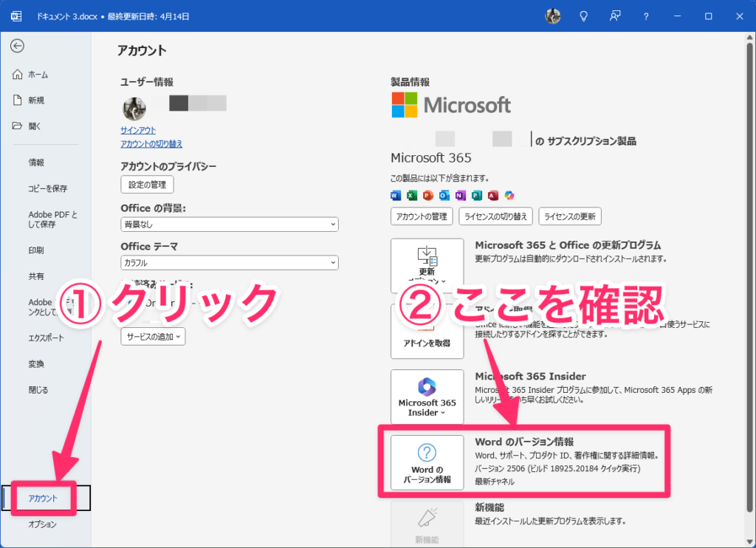Select アカウント (Account) in the sidebar
The width and height of the screenshot is (756, 548).
(x=46, y=499)
